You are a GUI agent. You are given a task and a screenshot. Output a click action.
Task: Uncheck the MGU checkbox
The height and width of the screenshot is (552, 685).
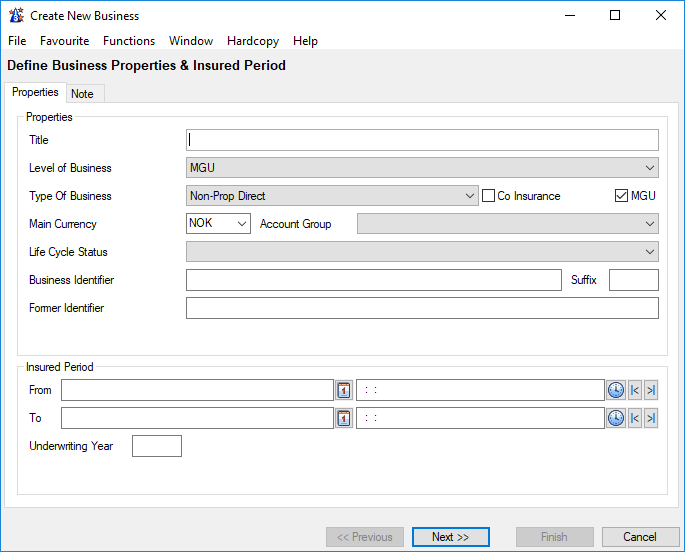tap(621, 196)
